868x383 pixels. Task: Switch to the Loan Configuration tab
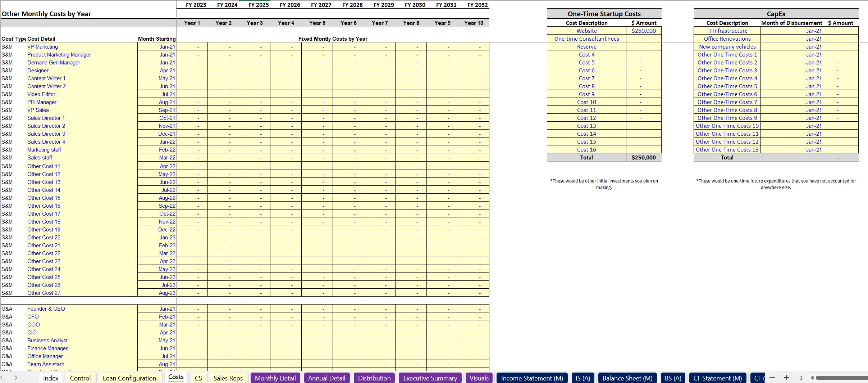129,378
